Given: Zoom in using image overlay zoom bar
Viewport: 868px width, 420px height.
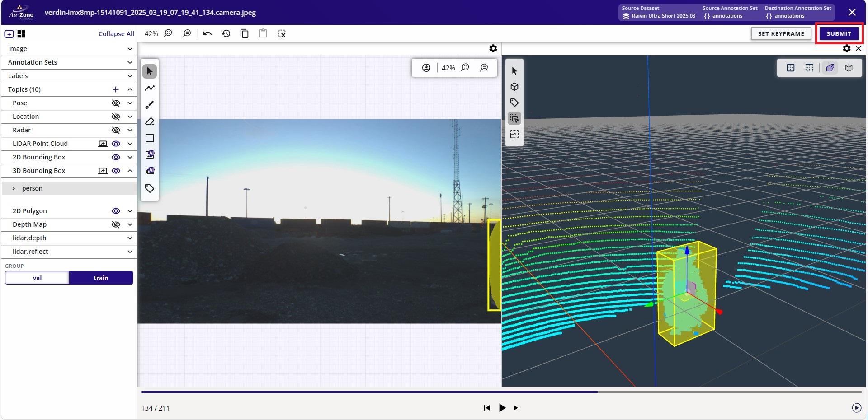Looking at the screenshot, I should tap(465, 68).
